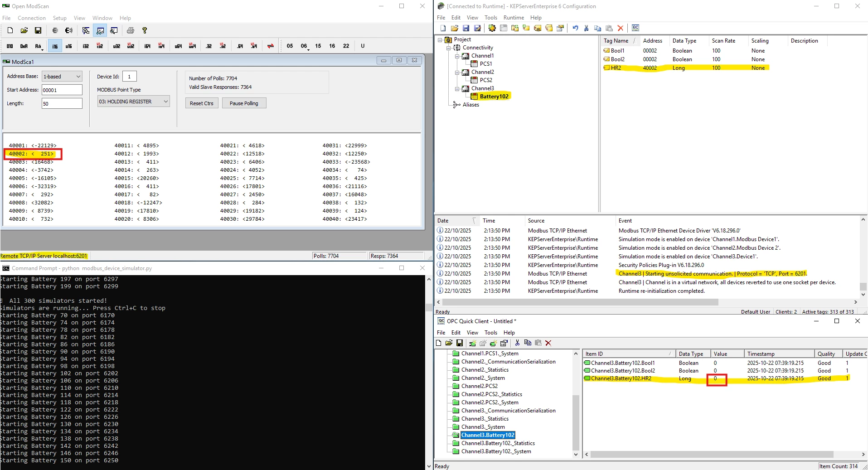The image size is (868, 470).
Task: Click New Channel gear icon in KEPServer toolbar
Action: [492, 28]
